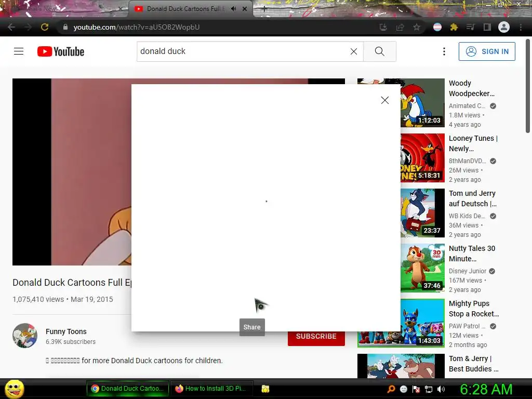Reload the page in Chrome
532x399 pixels.
(45, 27)
